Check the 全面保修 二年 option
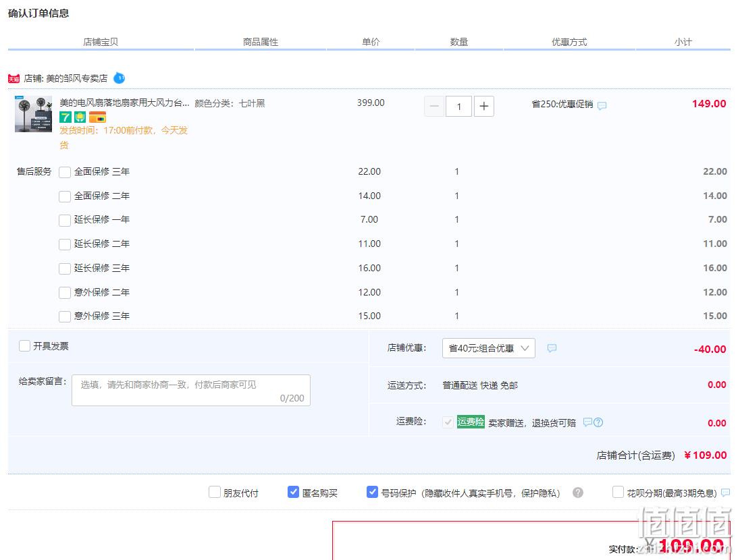738x560 pixels. point(65,196)
